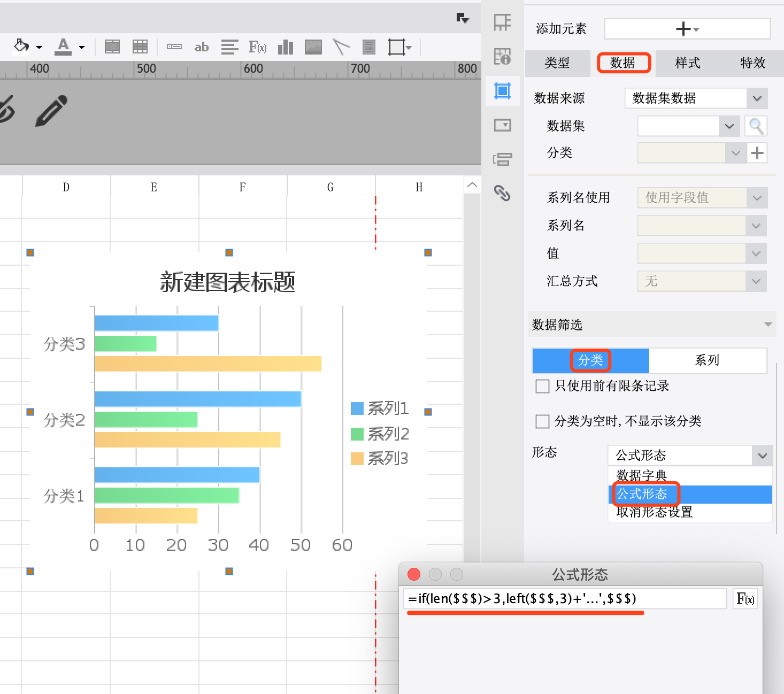Enable 分类为空时,不显示该分类 checkbox
This screenshot has width=784, height=694.
pyautogui.click(x=542, y=421)
